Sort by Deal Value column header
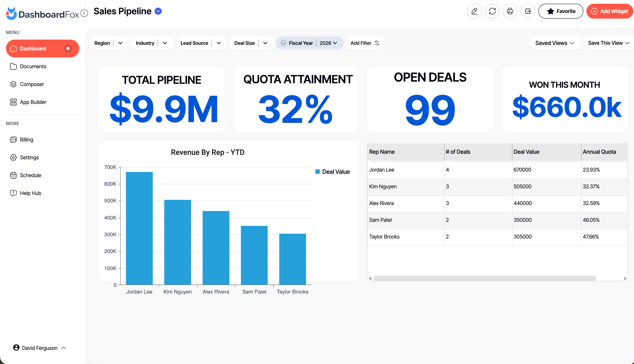This screenshot has width=634, height=364. [547, 152]
